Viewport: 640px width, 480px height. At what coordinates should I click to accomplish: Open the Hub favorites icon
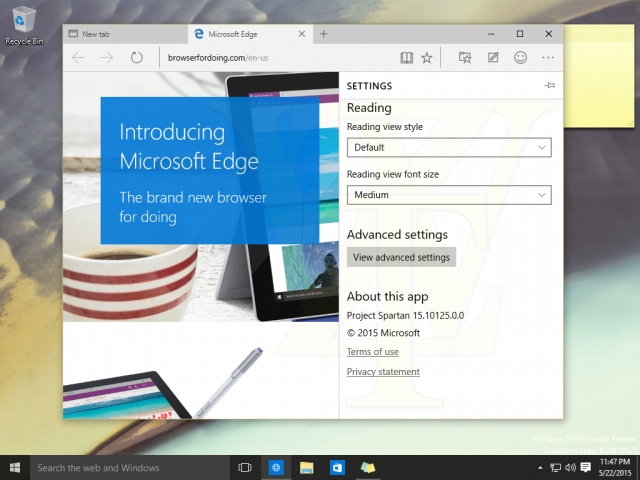tap(465, 58)
